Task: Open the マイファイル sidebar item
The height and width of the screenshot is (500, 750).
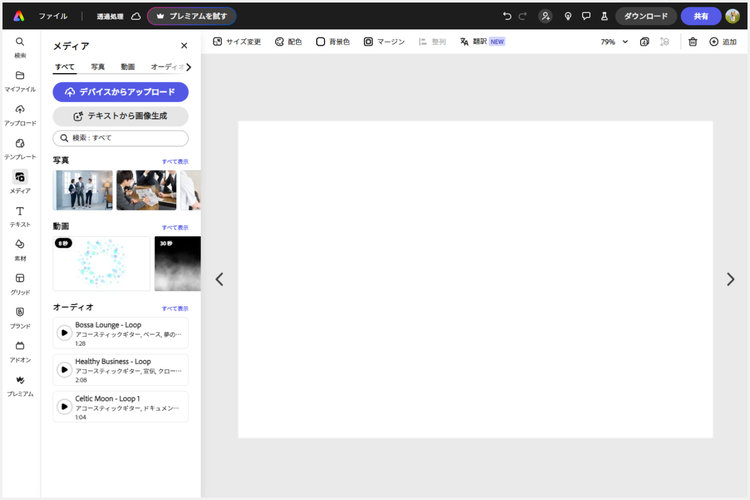Action: (20, 81)
